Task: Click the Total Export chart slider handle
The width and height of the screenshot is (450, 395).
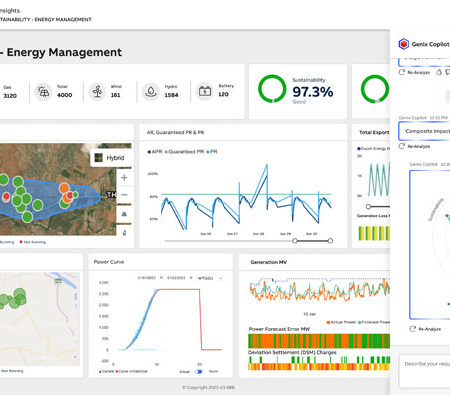Action: (368, 207)
